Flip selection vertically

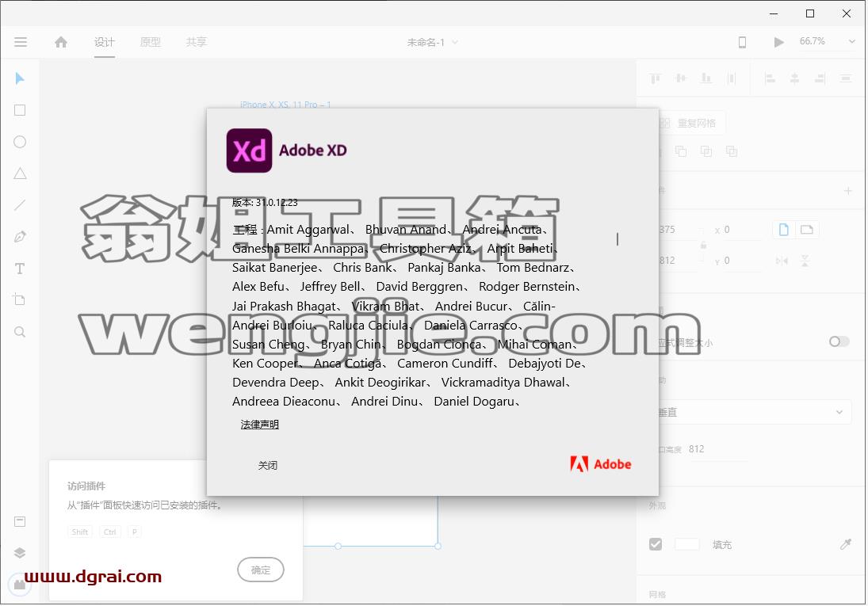pos(805,261)
